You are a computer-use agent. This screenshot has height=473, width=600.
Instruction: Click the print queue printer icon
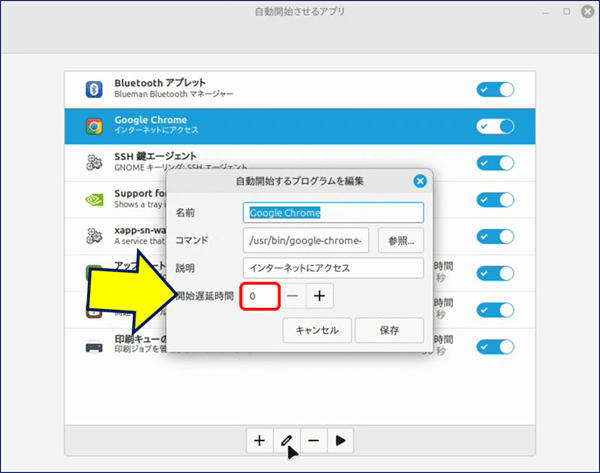(94, 347)
